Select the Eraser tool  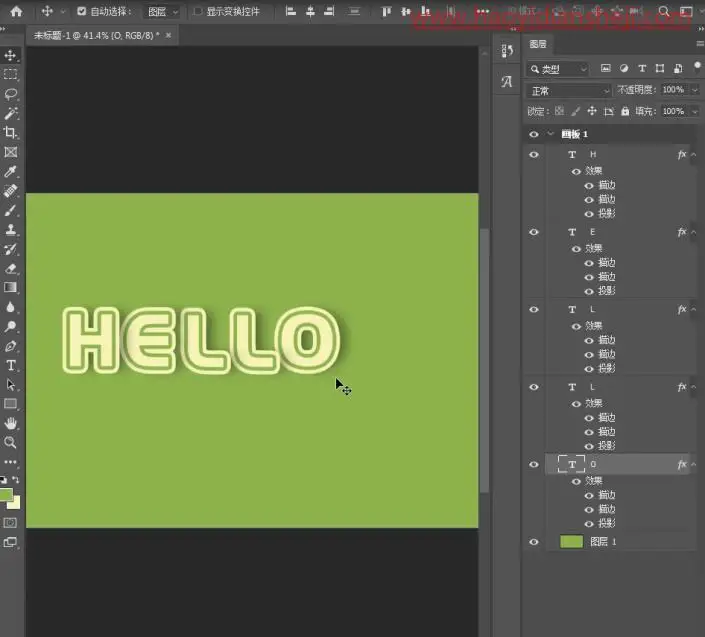coord(10,268)
